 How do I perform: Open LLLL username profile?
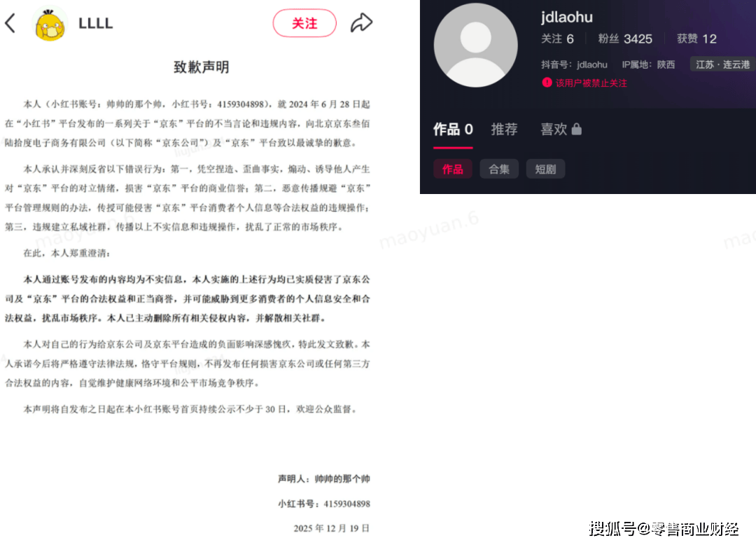tap(95, 23)
